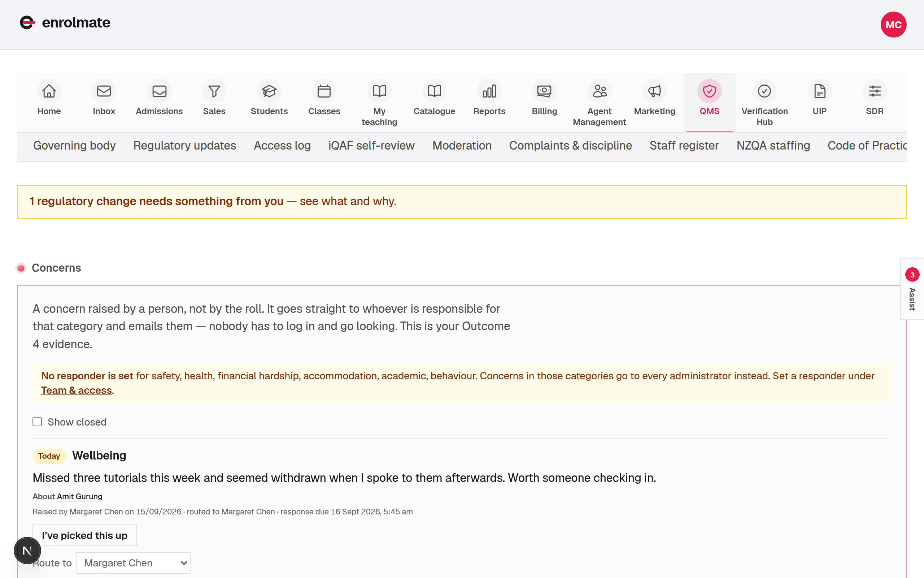Viewport: 924px width, 578px height.
Task: Click the enrolmate logo
Action: click(x=65, y=23)
